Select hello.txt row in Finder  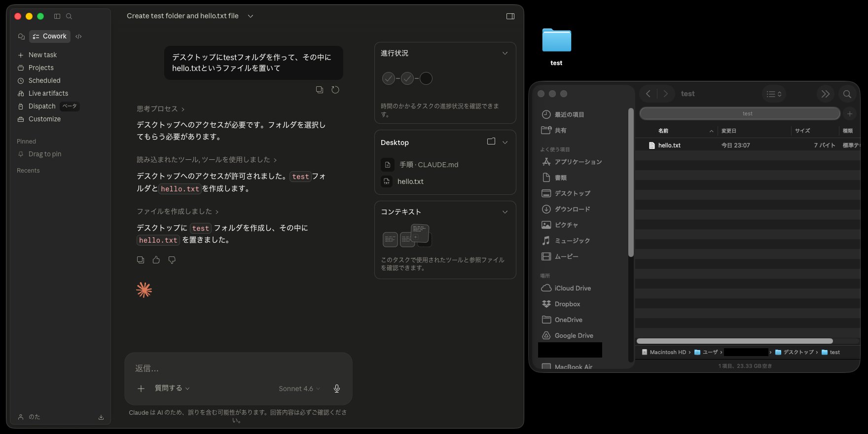click(747, 145)
